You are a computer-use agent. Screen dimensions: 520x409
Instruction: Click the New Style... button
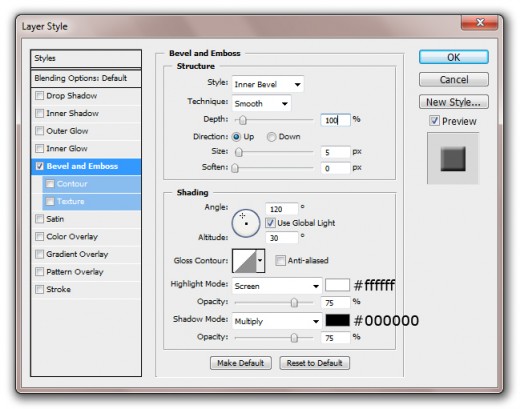(454, 102)
